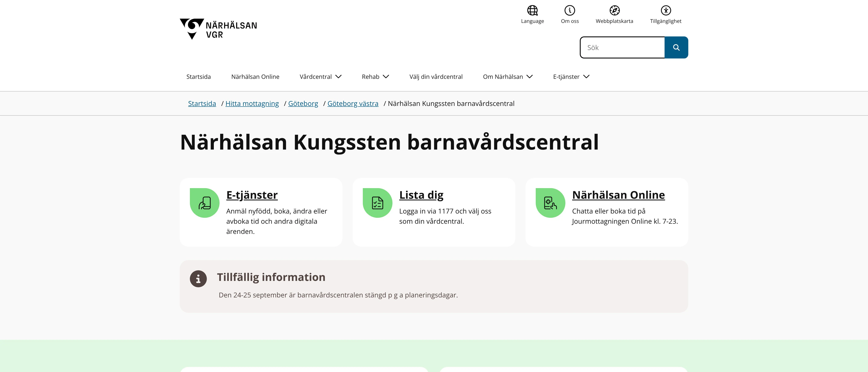Open Göteborg västra breadcrumb link
Screen dimensions: 868x372
pyautogui.click(x=353, y=103)
